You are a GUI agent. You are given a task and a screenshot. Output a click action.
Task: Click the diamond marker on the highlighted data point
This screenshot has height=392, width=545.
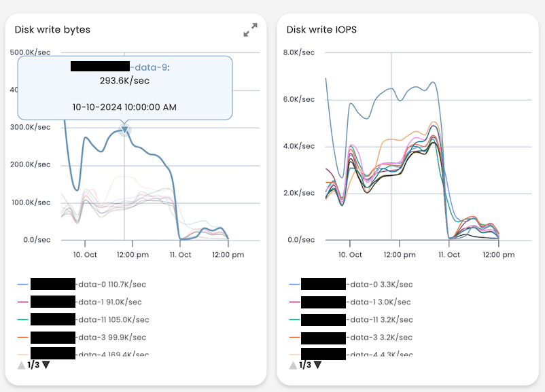tap(125, 130)
